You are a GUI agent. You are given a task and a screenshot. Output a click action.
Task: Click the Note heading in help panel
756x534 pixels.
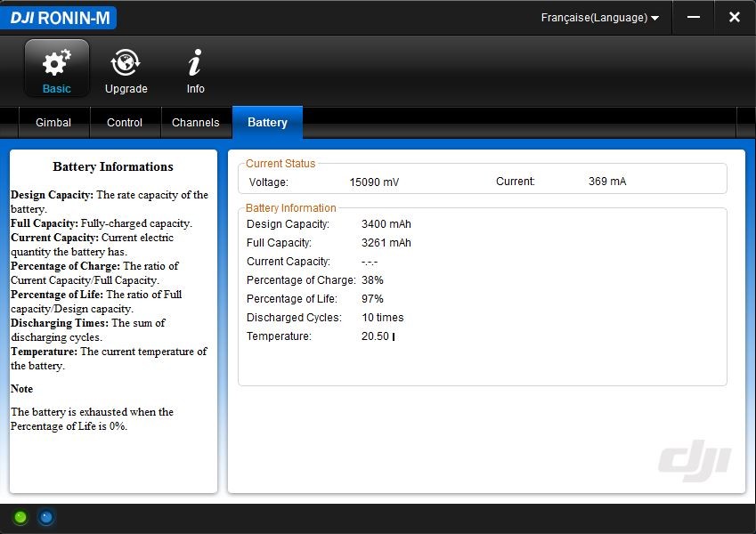(21, 389)
